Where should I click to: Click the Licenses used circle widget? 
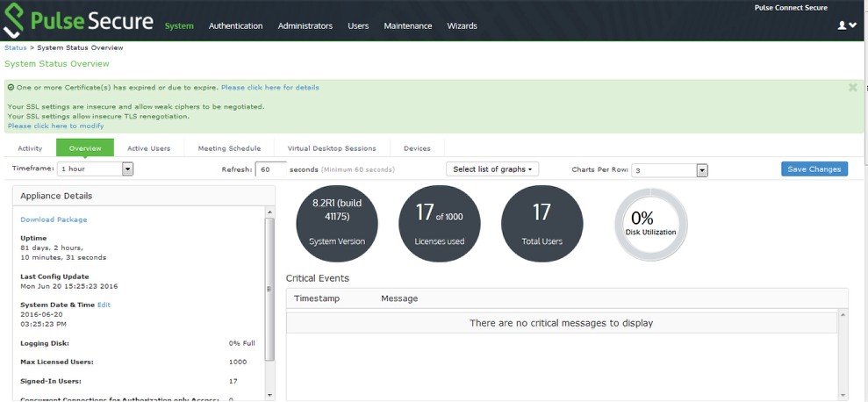(440, 224)
